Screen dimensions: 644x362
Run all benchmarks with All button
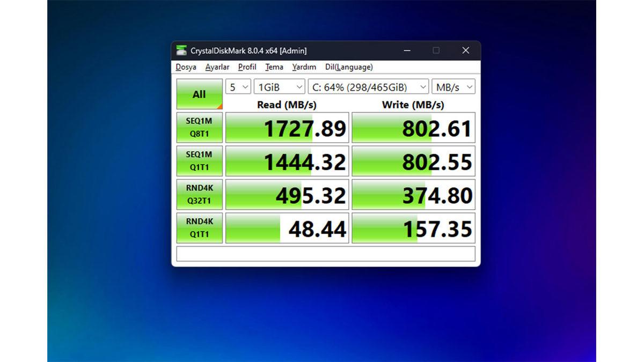pos(199,94)
